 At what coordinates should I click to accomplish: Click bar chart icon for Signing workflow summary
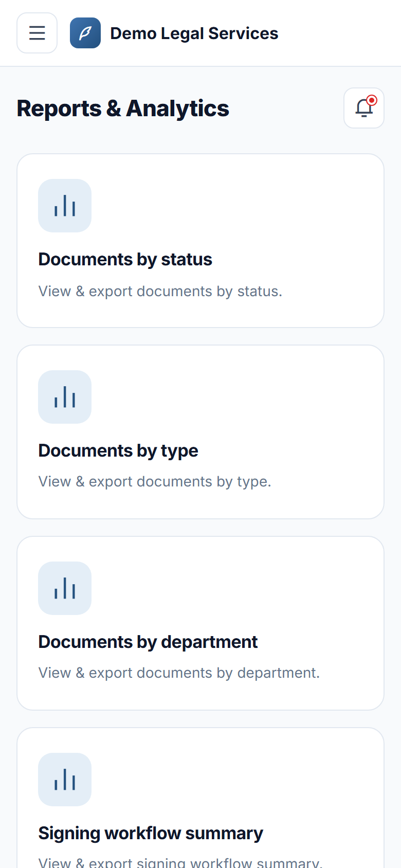click(x=65, y=780)
